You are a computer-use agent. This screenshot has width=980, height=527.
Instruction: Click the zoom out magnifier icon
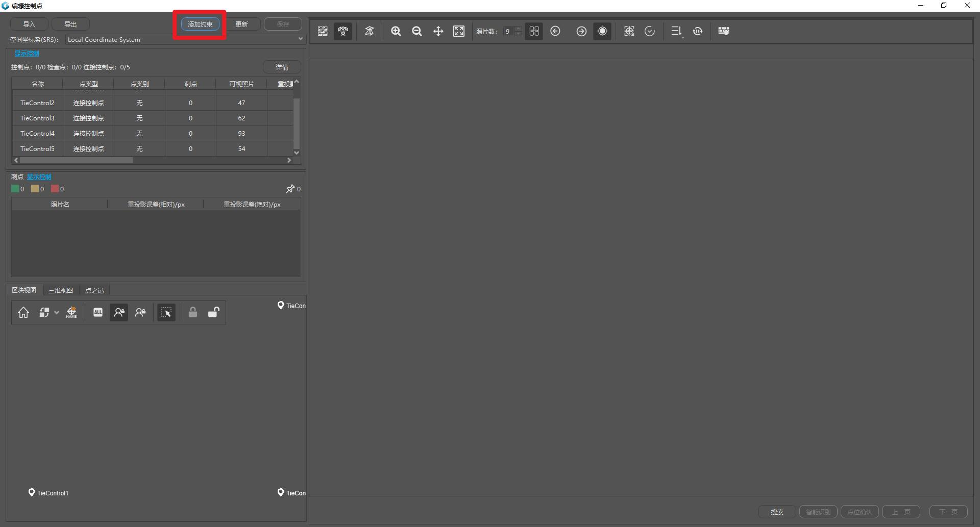point(417,31)
